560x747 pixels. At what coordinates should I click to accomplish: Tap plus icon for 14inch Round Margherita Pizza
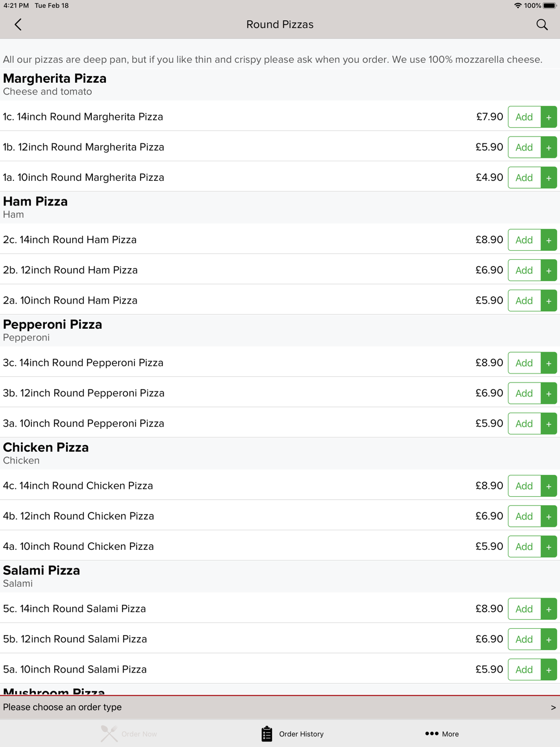point(549,117)
